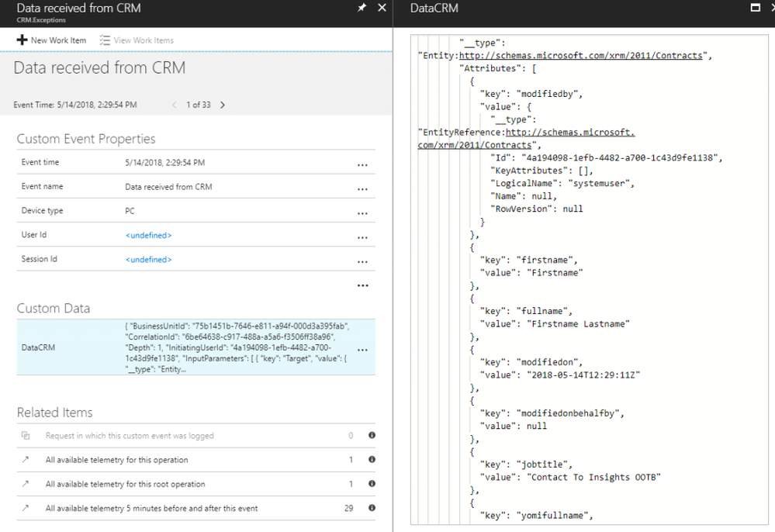Pin the Data received from CRM blade
The height and width of the screenshot is (532, 775).
[362, 8]
